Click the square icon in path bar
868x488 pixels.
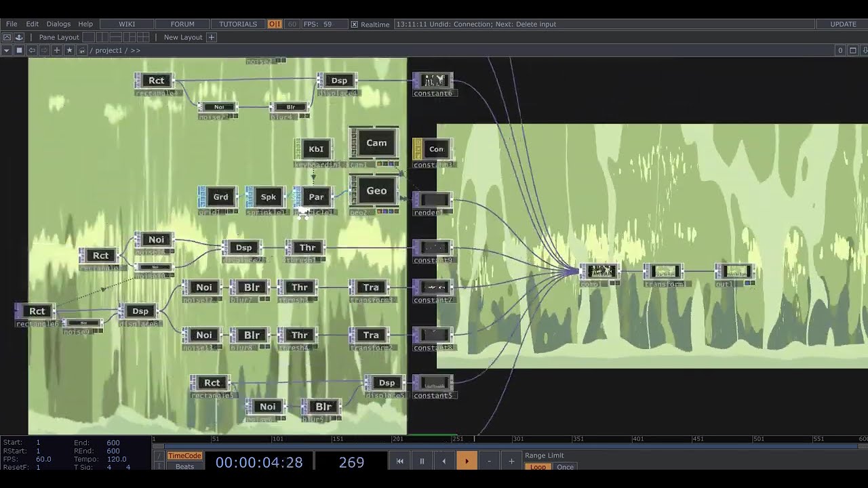(x=19, y=50)
